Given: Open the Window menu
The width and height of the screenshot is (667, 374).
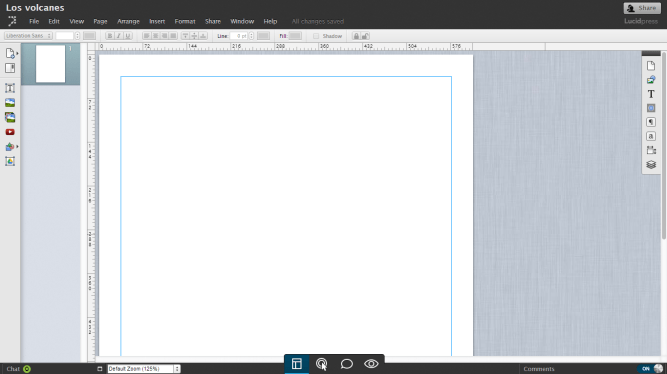Looking at the screenshot, I should [x=242, y=21].
